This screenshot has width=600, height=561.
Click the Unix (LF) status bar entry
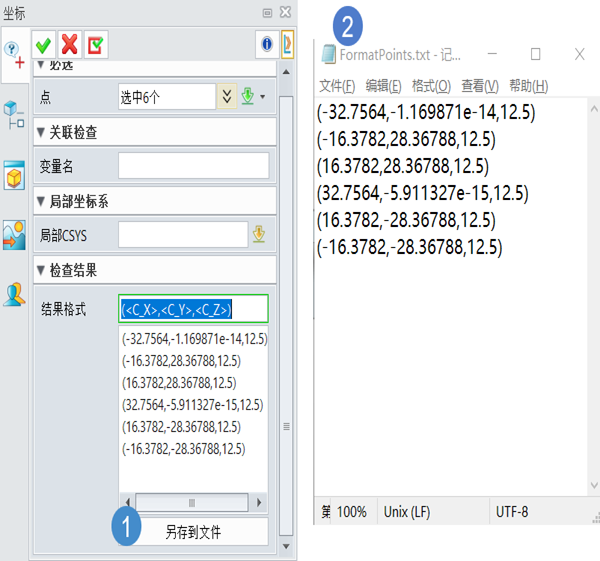pyautogui.click(x=407, y=512)
